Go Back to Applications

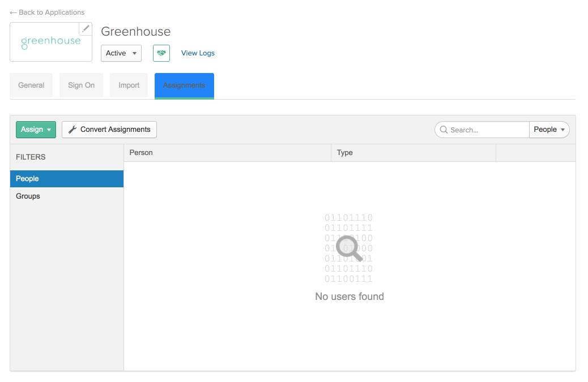(x=47, y=12)
